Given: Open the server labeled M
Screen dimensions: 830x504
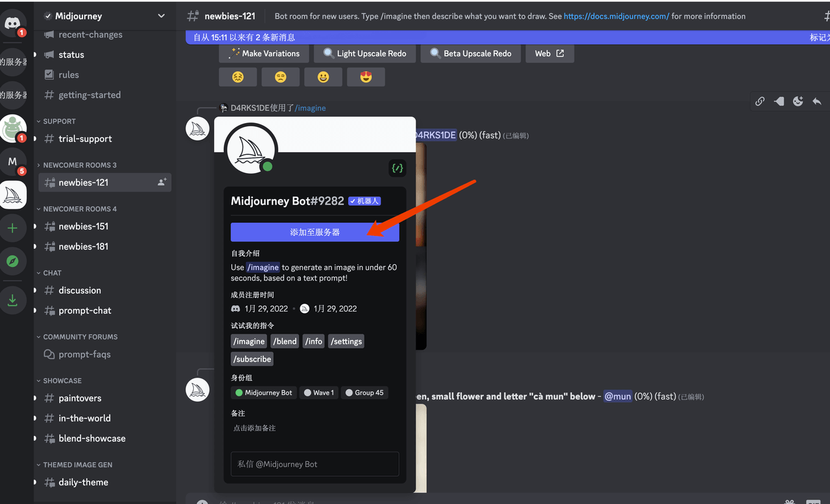Looking at the screenshot, I should [x=12, y=161].
